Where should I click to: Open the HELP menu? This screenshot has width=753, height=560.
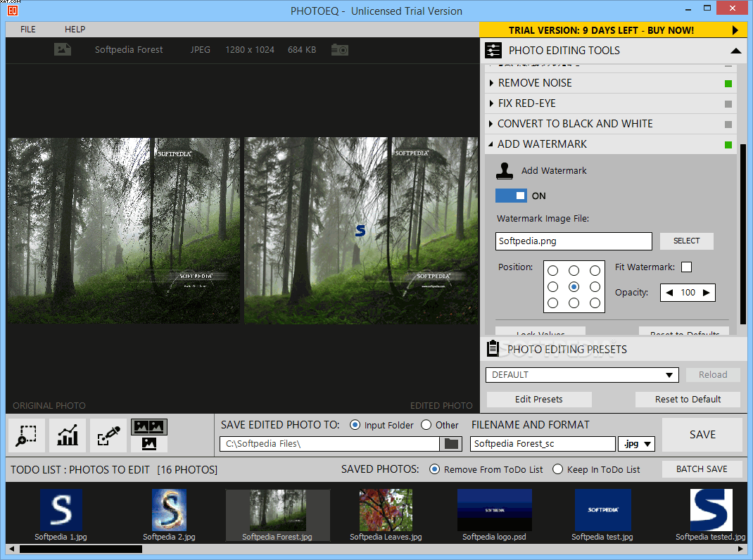click(x=75, y=30)
